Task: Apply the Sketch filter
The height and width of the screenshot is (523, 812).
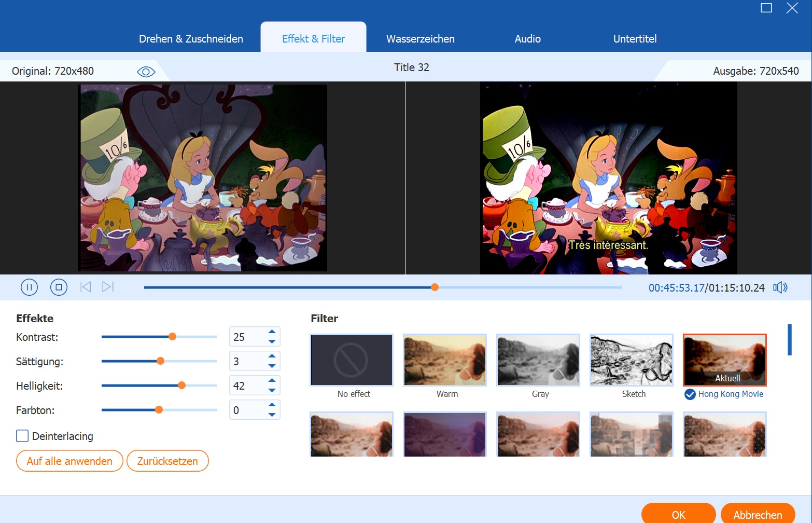Action: [x=632, y=360]
